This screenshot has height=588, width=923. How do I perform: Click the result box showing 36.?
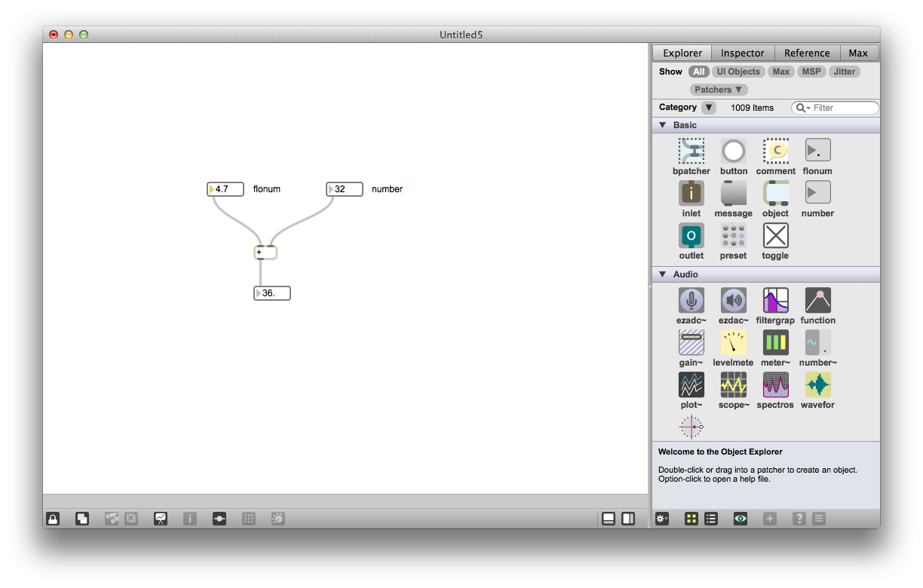(x=272, y=293)
